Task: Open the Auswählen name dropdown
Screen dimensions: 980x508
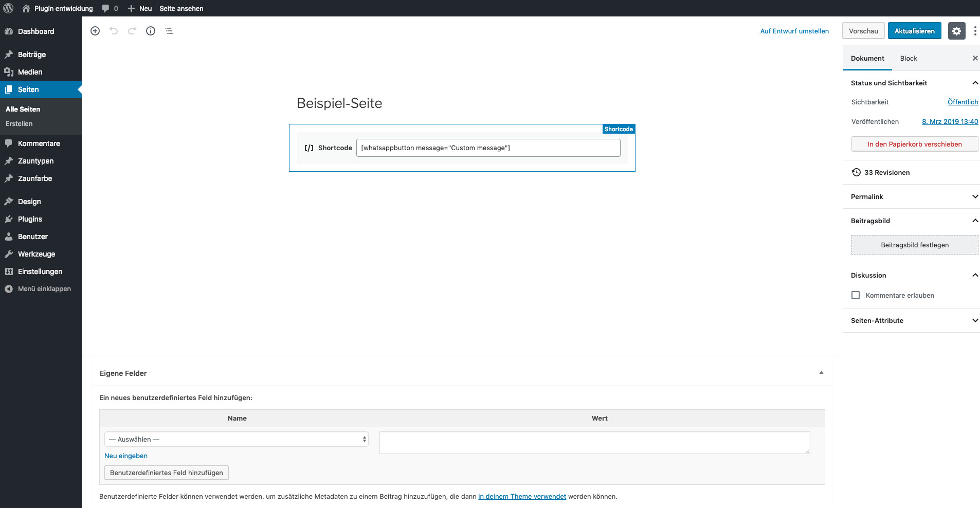Action: click(x=237, y=439)
